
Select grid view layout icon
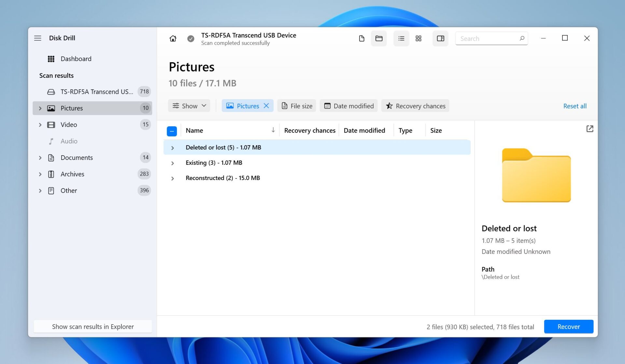(418, 38)
